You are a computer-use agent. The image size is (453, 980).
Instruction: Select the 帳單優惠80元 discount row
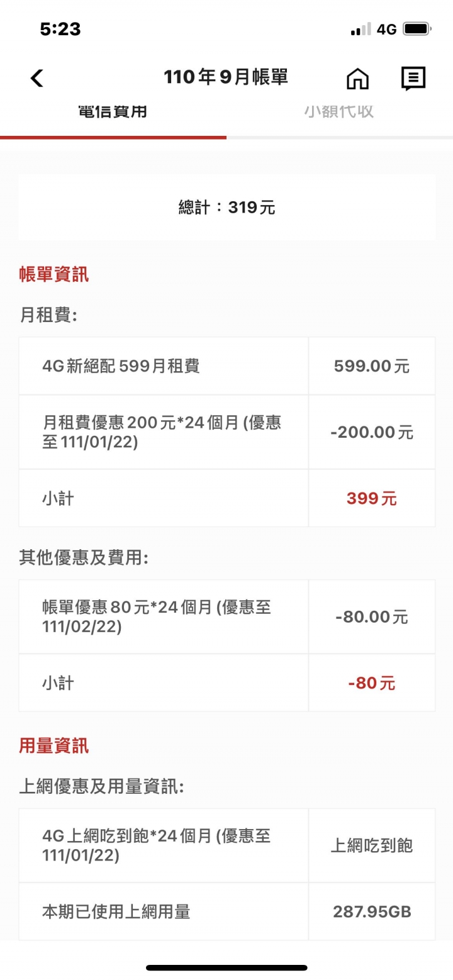(226, 617)
